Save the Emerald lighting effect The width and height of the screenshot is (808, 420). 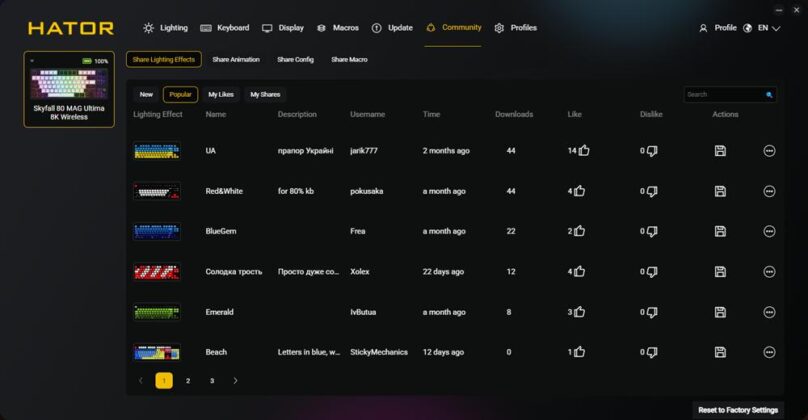point(720,312)
